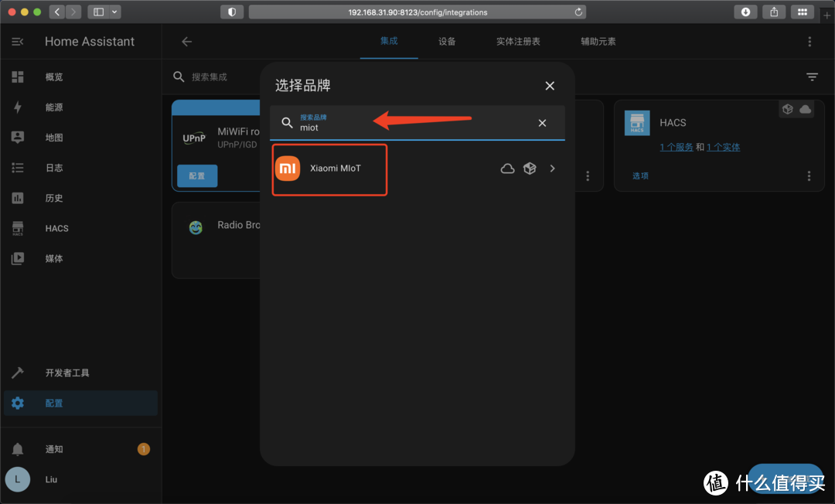Screen dimensions: 835x504
Task: Click the cloud icon on Xiaomi MIoT row
Action: pos(507,168)
